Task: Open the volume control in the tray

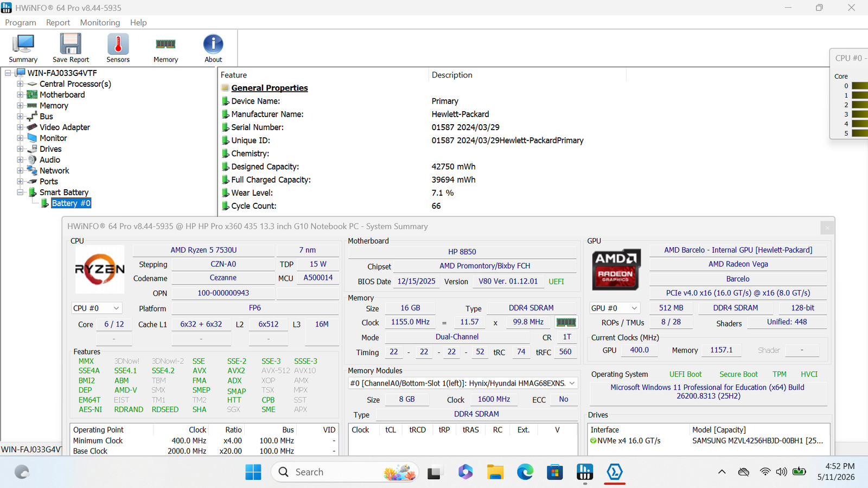Action: (x=781, y=472)
